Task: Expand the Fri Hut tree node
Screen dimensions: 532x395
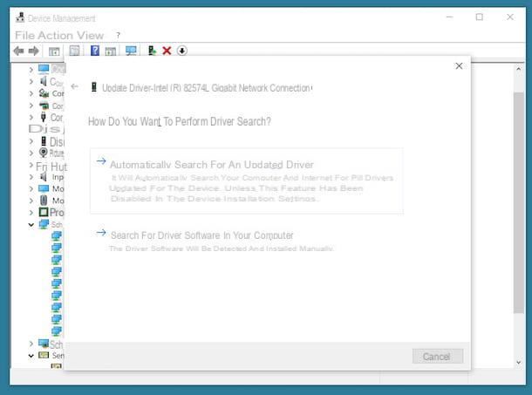Action: [31, 166]
